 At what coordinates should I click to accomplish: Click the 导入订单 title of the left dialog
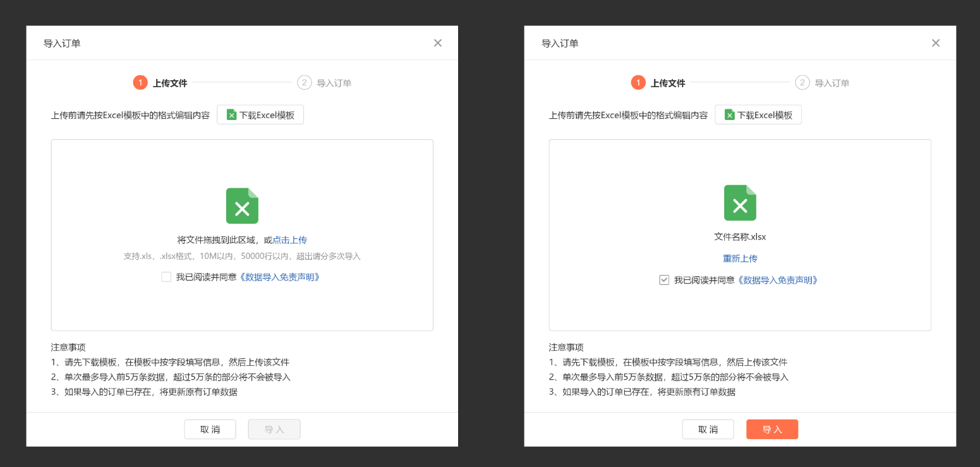62,43
